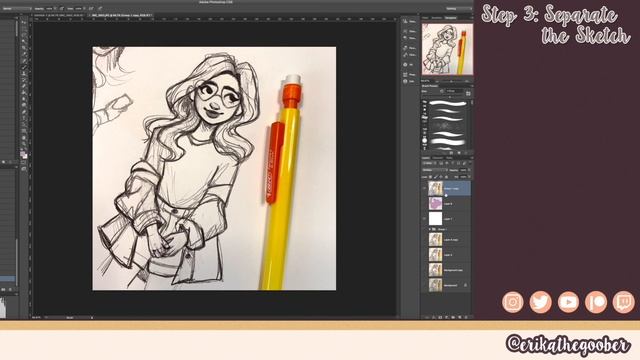Viewport: 640px width, 360px height.
Task: Open the Paths panel tab
Action: coord(449,158)
